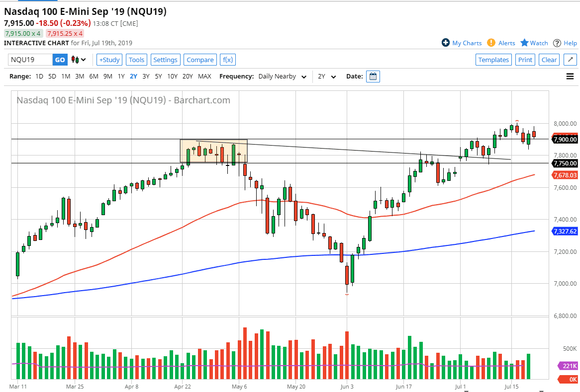Activate the MAX range option
This screenshot has height=392, width=580.
tap(205, 77)
